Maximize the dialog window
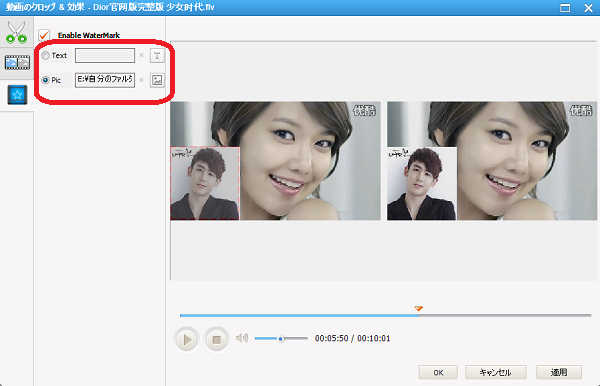Image resolution: width=600 pixels, height=386 pixels. click(565, 8)
